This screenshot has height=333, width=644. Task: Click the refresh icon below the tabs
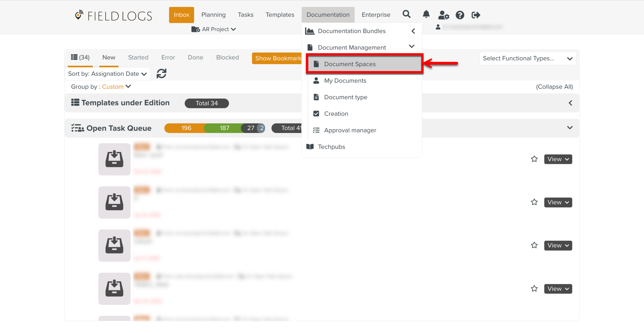(x=161, y=73)
